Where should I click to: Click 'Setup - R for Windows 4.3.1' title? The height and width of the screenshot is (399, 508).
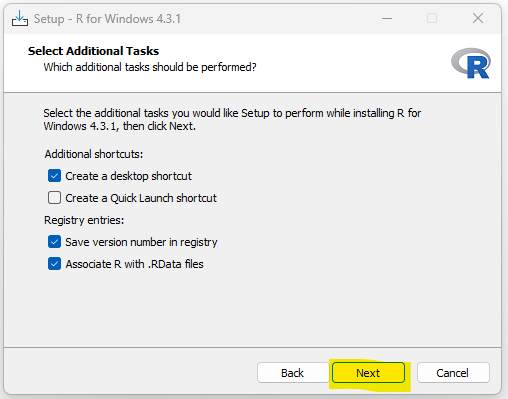tap(107, 19)
